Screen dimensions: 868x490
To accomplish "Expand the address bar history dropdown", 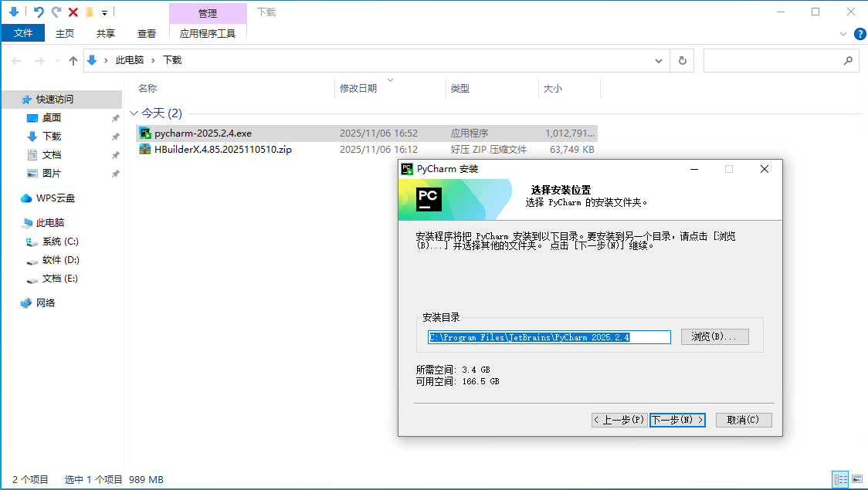I will click(x=659, y=60).
